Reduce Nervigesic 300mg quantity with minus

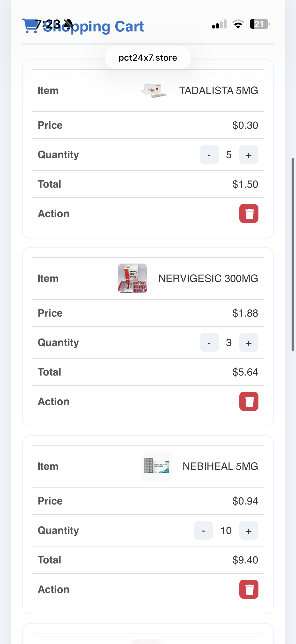coord(209,342)
